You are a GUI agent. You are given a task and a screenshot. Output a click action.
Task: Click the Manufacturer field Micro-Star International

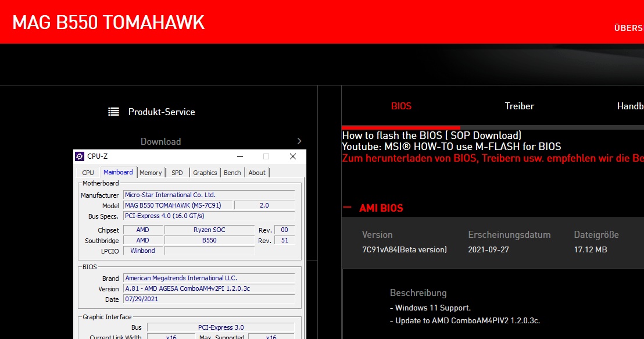point(209,195)
